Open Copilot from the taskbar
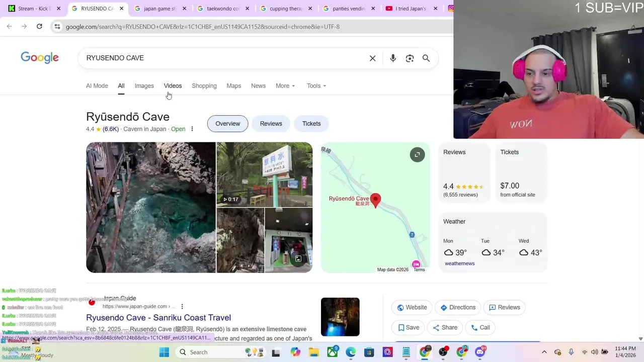Viewport: 644px width, 362px height. [295, 352]
